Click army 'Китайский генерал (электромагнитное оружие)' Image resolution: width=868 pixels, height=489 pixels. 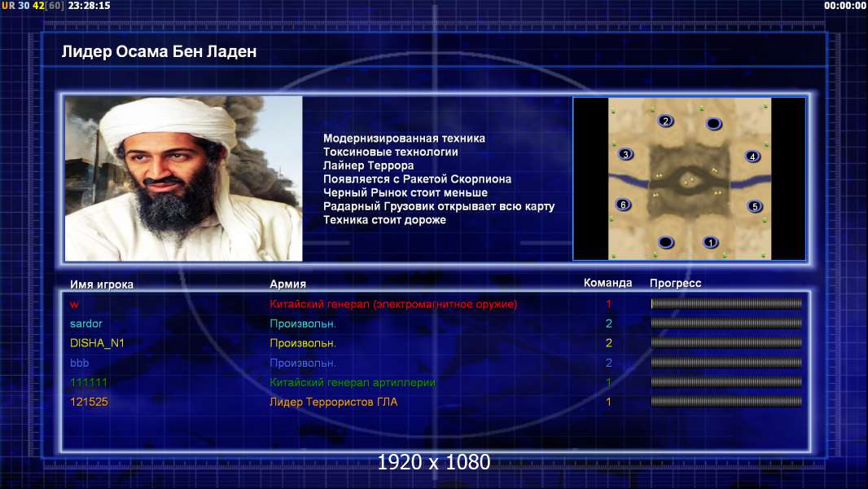[x=393, y=304]
